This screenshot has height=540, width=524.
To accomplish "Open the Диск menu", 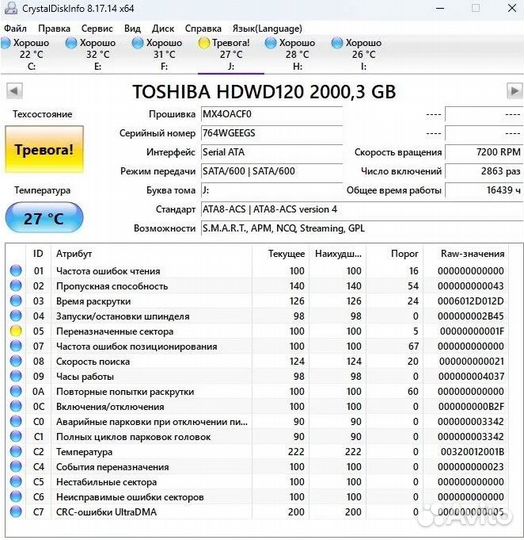I will (163, 28).
